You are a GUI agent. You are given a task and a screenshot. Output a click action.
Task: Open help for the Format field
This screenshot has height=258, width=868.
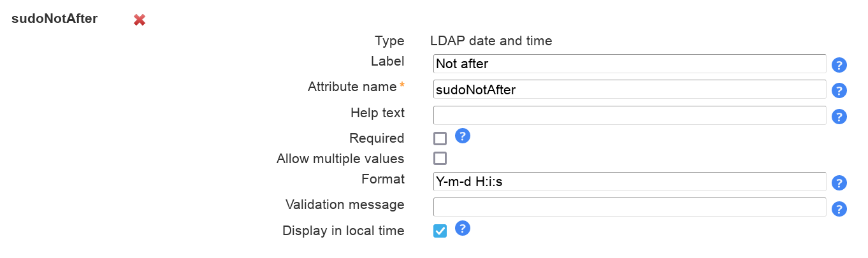click(839, 183)
